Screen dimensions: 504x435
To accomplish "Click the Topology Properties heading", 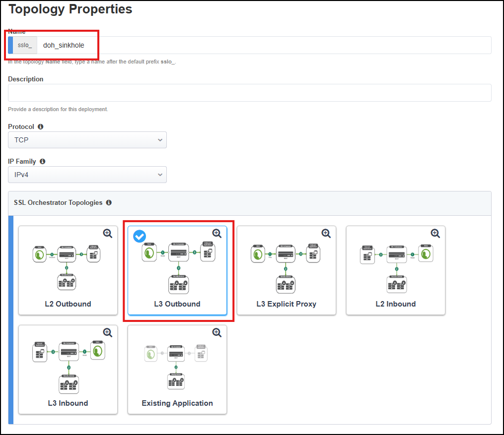I will (x=71, y=9).
